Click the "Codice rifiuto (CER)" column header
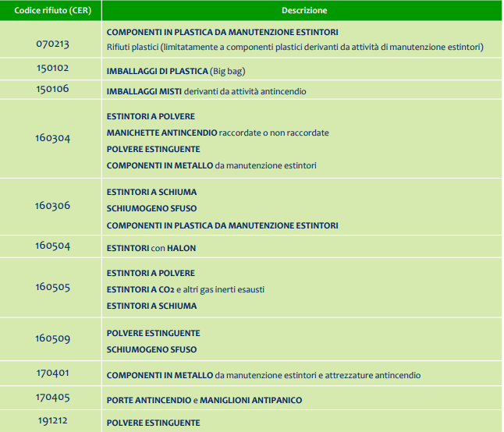 52,11
